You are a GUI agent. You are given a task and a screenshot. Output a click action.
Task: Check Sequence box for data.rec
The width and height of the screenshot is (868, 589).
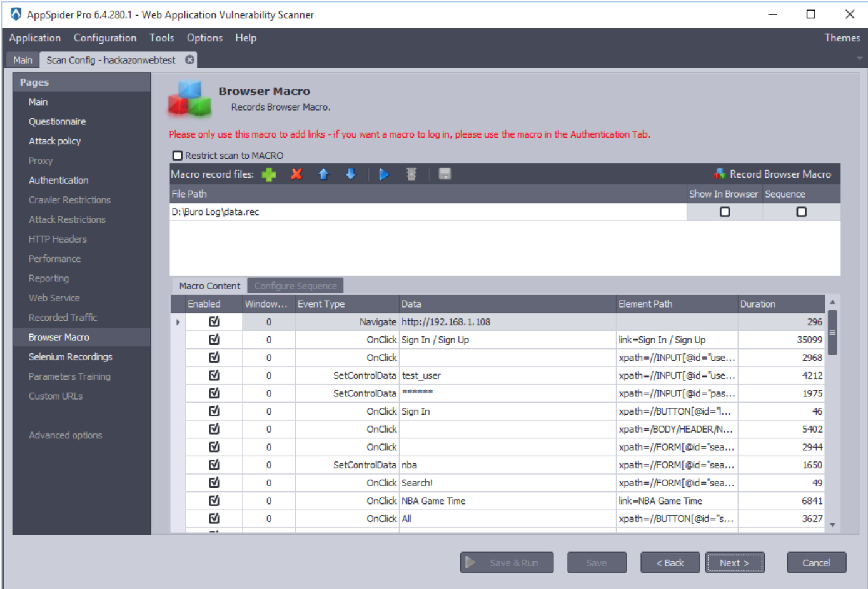[801, 212]
